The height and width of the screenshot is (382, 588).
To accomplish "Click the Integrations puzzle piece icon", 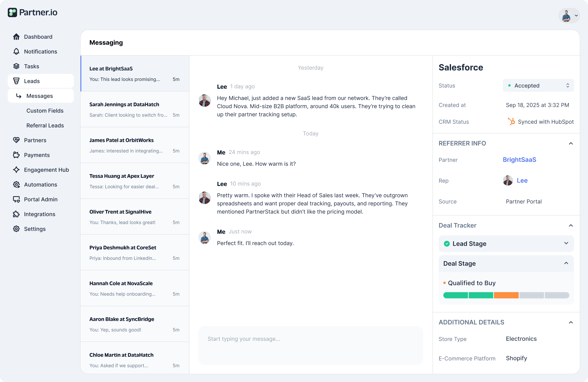I will tap(16, 214).
